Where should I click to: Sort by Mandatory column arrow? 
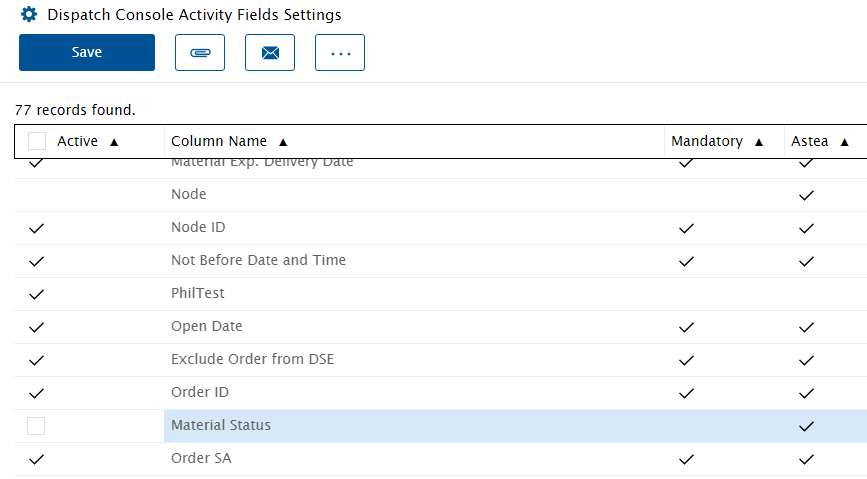[759, 142]
